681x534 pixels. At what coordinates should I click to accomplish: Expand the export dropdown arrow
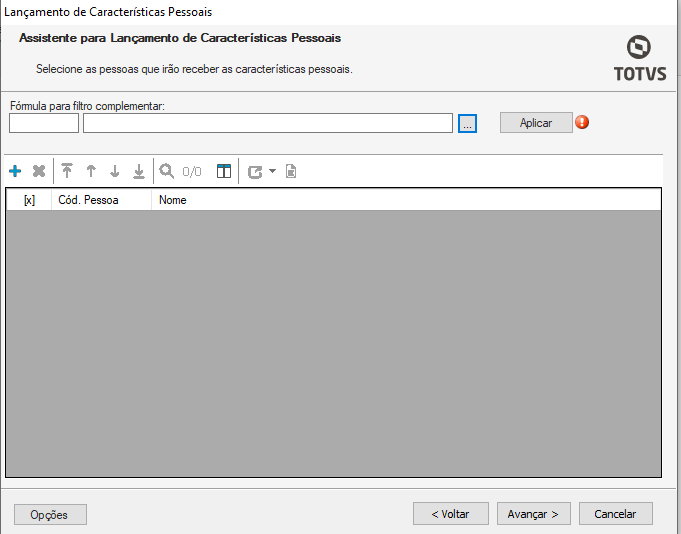point(272,172)
